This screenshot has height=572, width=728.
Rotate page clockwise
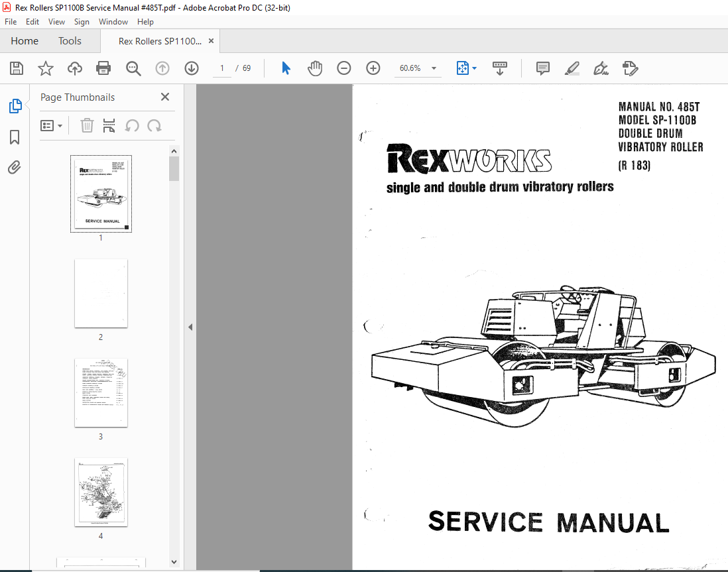(154, 125)
